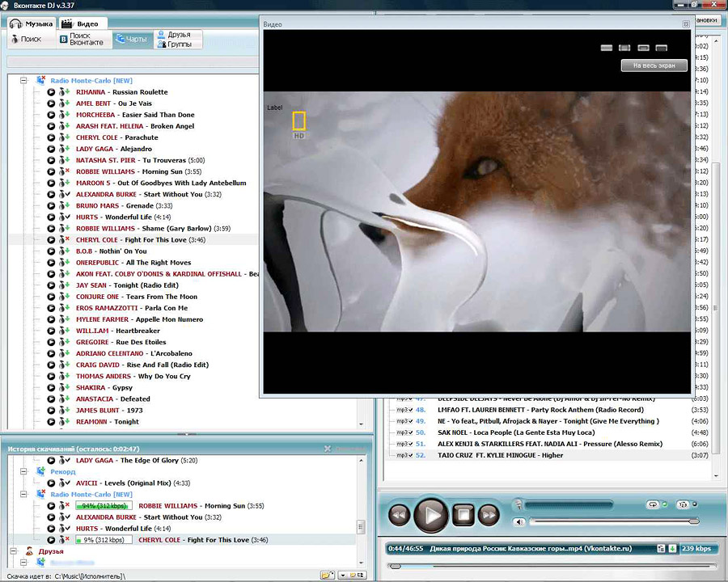Screen dimensions: 728x582
Task: Click the speaker mute icon
Action: point(519,522)
